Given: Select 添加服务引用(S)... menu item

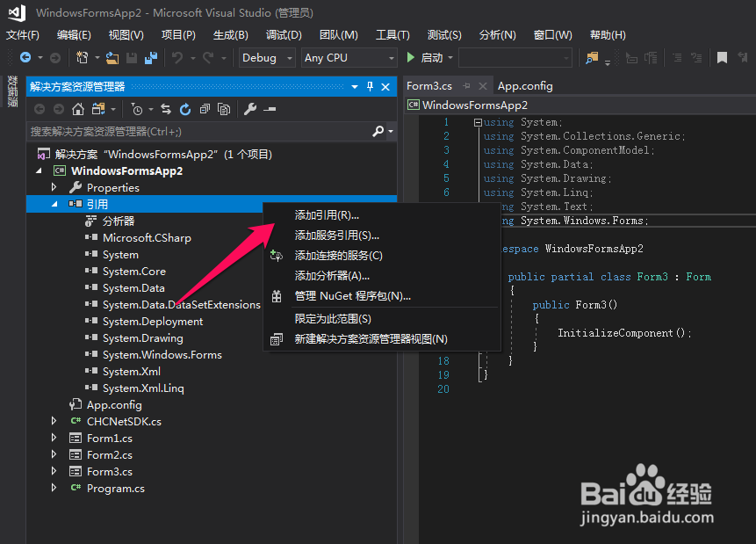Looking at the screenshot, I should (382, 236).
